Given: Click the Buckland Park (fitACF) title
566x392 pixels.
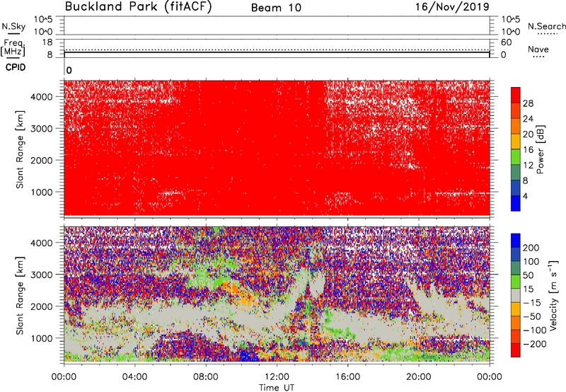Looking at the screenshot, I should coord(138,6).
